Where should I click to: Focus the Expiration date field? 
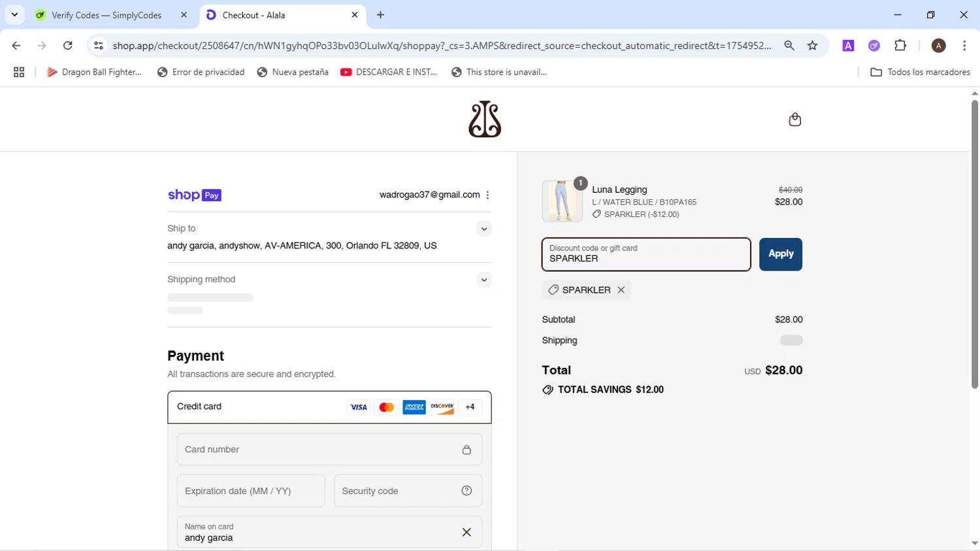pyautogui.click(x=251, y=491)
